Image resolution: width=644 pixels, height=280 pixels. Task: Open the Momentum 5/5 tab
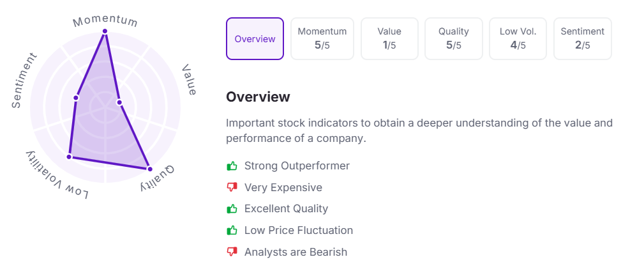[322, 39]
